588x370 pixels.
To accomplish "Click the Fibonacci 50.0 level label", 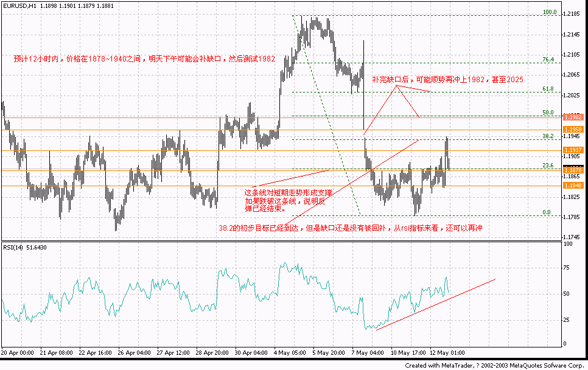I will 548,112.
